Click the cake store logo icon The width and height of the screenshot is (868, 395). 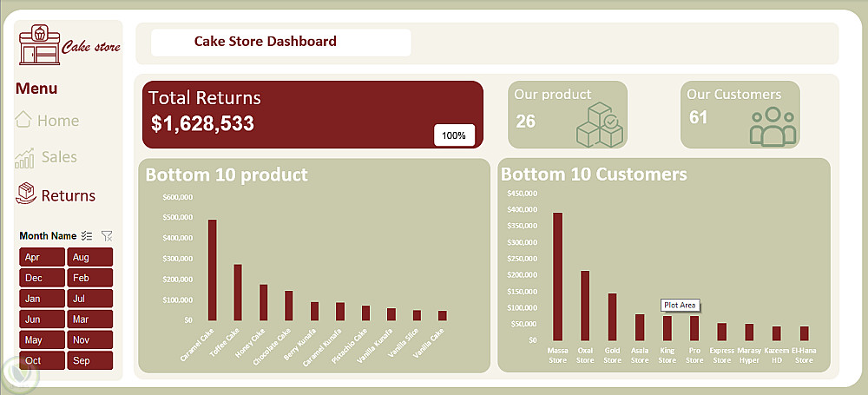(x=39, y=44)
